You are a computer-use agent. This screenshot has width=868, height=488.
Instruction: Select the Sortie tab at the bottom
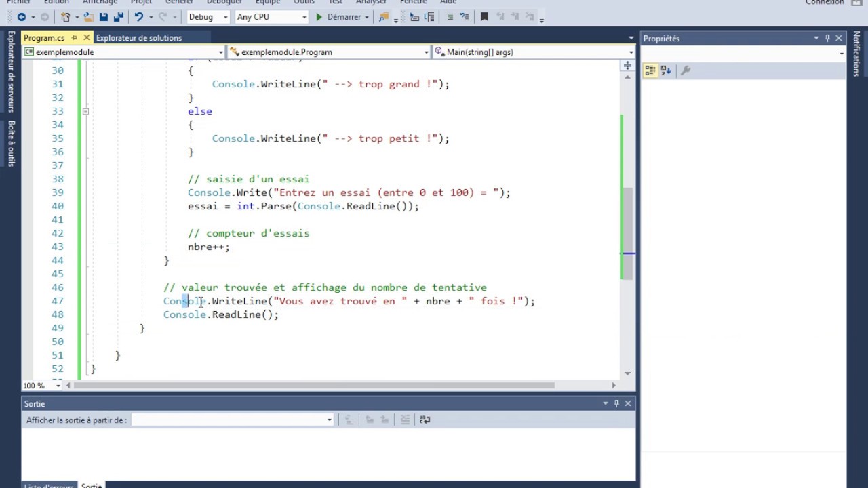[92, 485]
